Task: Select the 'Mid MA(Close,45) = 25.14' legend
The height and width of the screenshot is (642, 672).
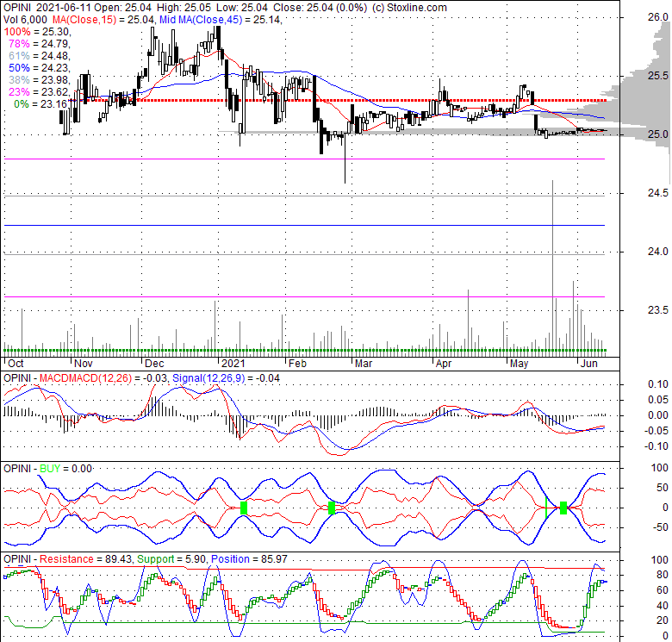Action: (x=221, y=20)
